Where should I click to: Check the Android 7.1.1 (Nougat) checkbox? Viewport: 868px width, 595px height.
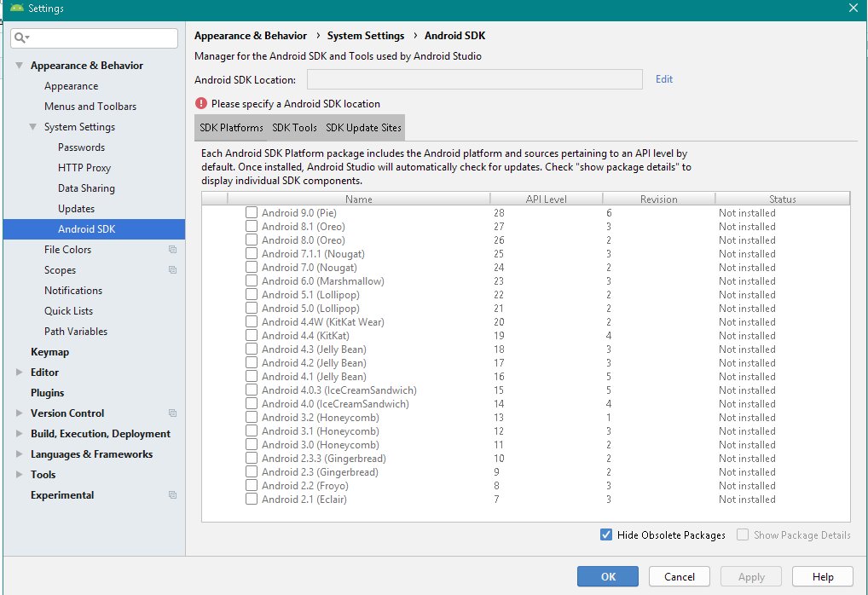tap(252, 253)
